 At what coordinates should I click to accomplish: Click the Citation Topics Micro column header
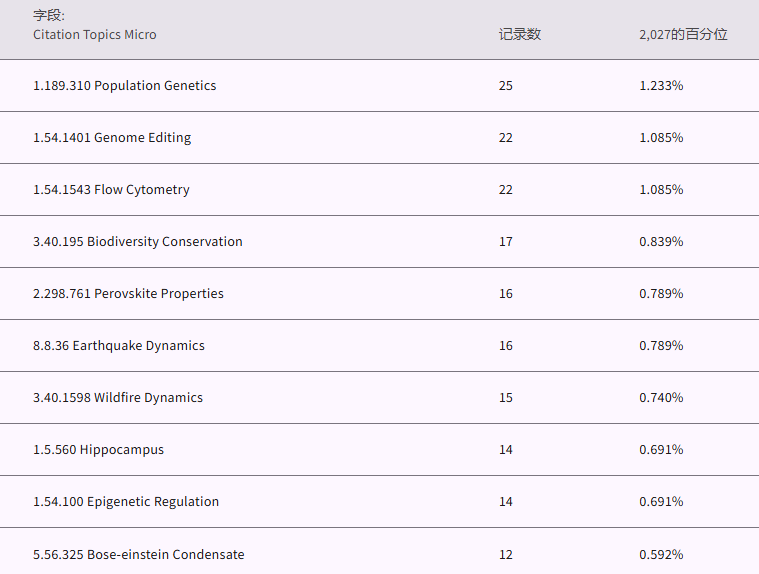point(94,34)
